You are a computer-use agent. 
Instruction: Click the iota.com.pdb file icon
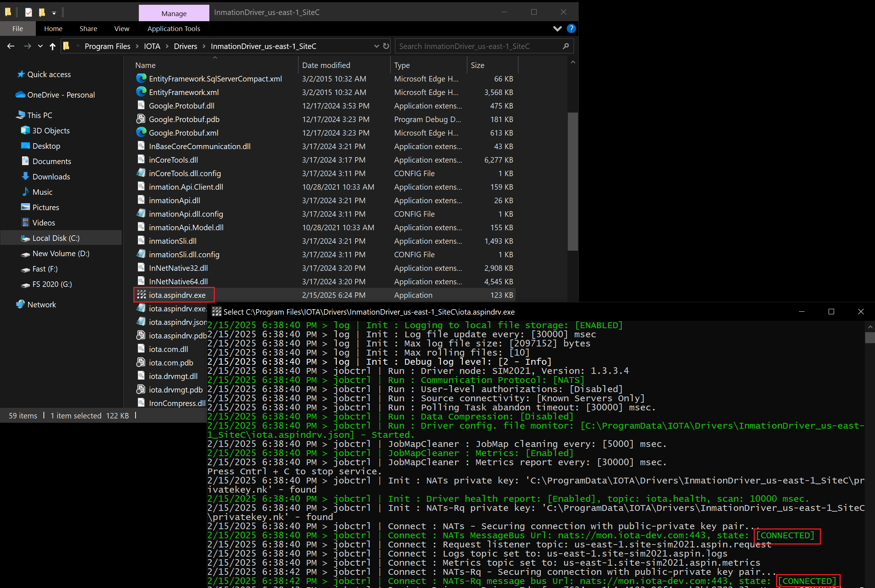[141, 362]
